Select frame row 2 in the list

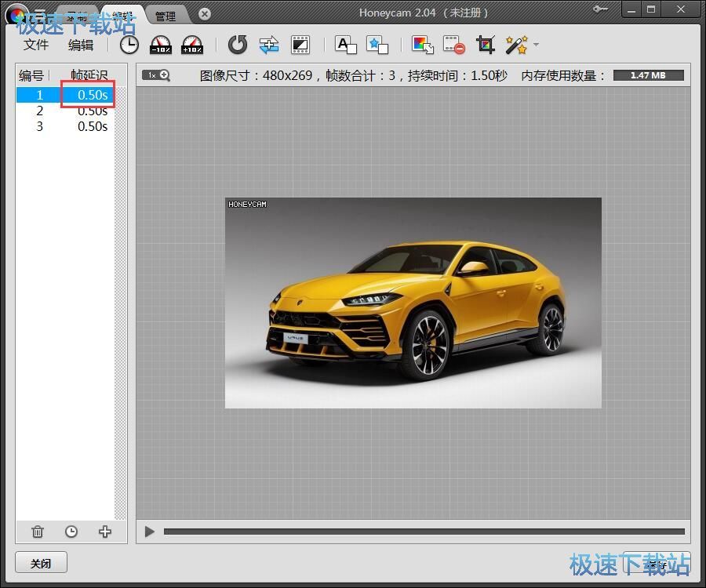(x=65, y=111)
